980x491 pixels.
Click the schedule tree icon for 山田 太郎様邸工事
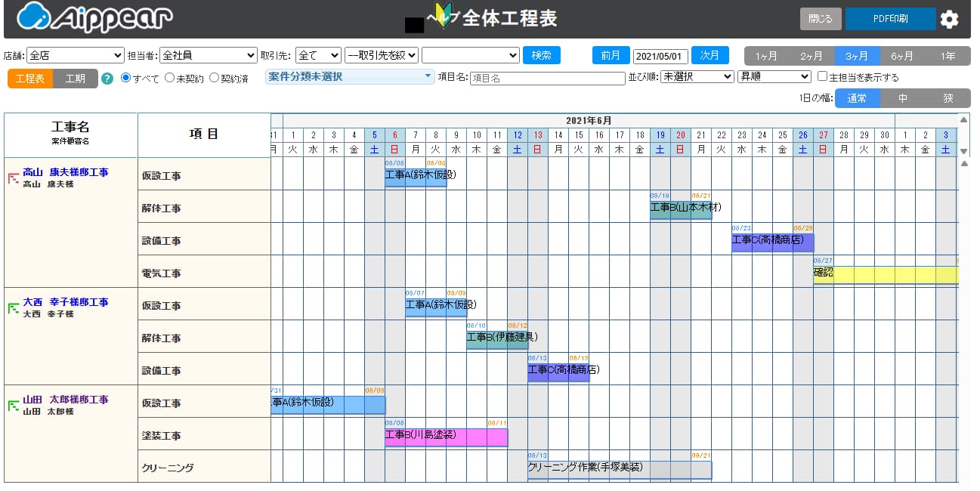[14, 406]
